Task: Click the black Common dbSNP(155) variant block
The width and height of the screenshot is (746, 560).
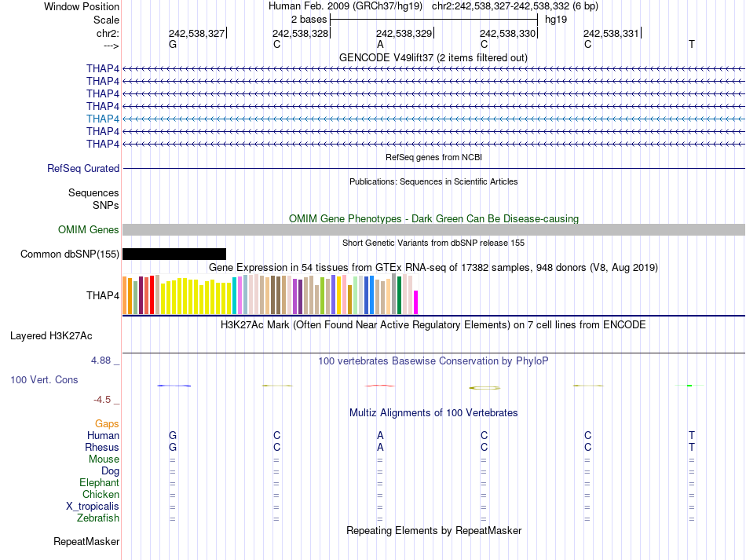Action: click(x=174, y=254)
